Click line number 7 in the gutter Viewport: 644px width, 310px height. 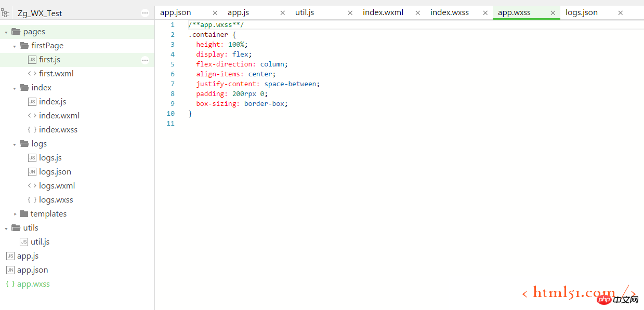[x=172, y=84]
